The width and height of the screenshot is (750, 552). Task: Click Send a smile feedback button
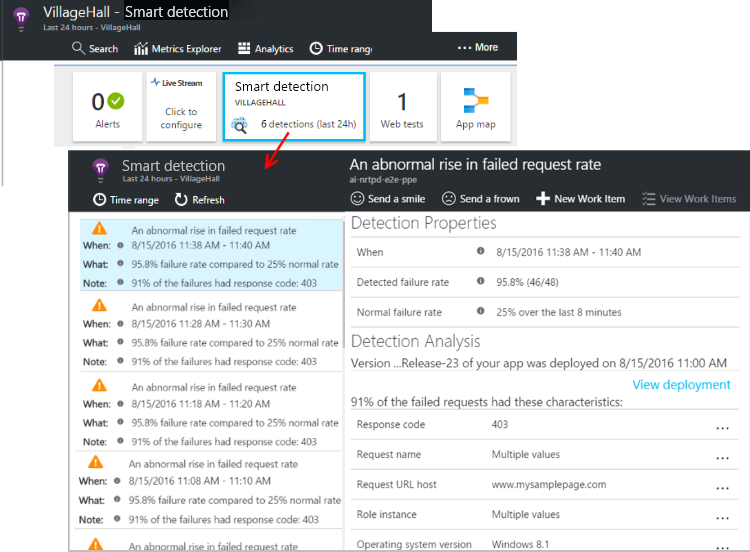tap(388, 199)
